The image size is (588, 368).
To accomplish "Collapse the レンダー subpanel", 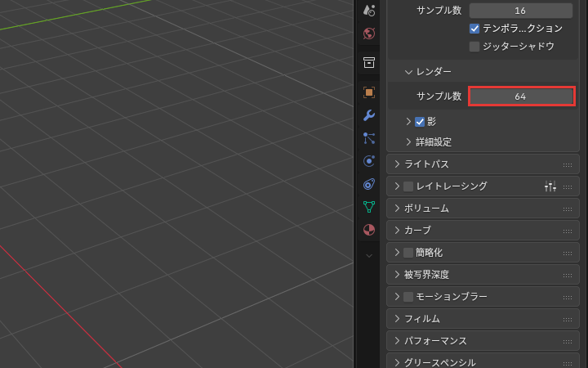I will tap(408, 72).
